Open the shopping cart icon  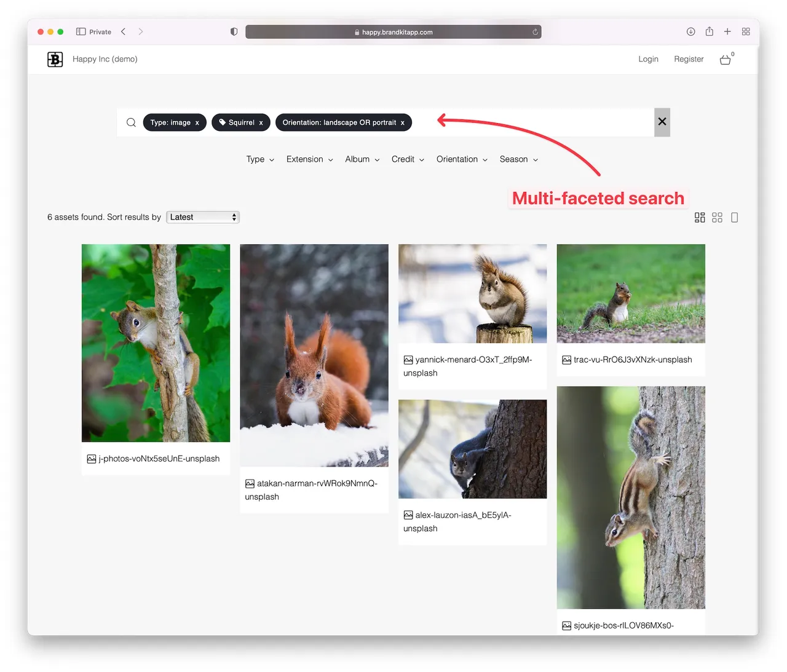725,60
